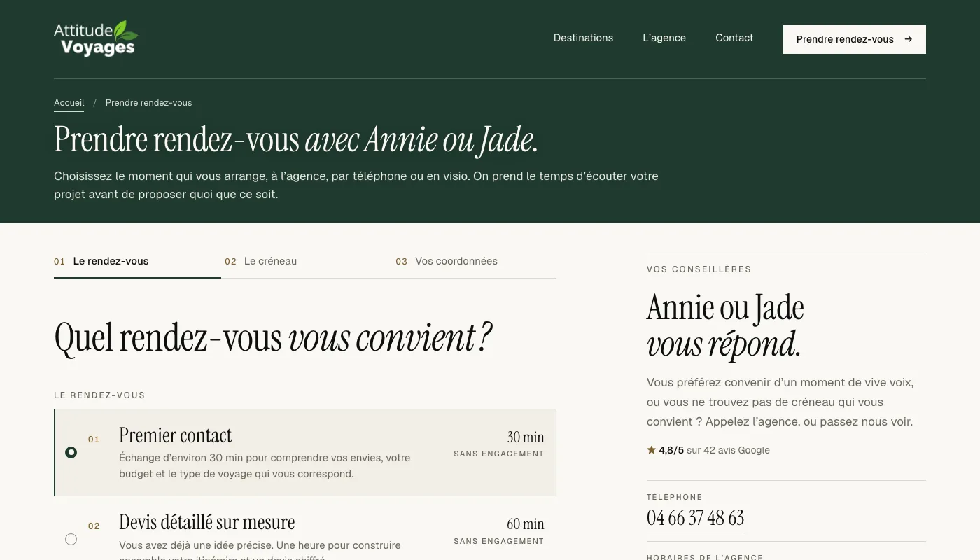The width and height of the screenshot is (980, 560).
Task: Follow the Accueil breadcrumb link
Action: 69,103
